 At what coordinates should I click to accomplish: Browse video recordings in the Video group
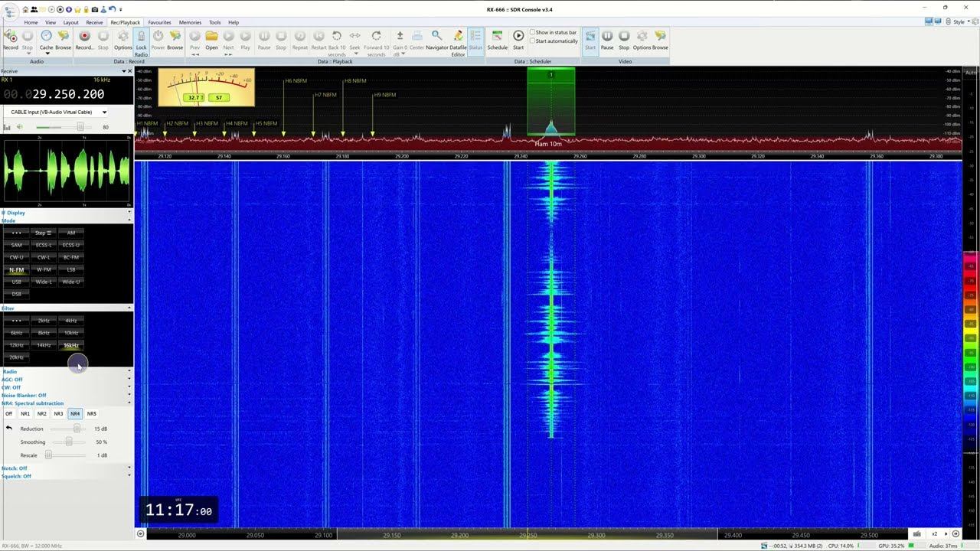coord(660,36)
